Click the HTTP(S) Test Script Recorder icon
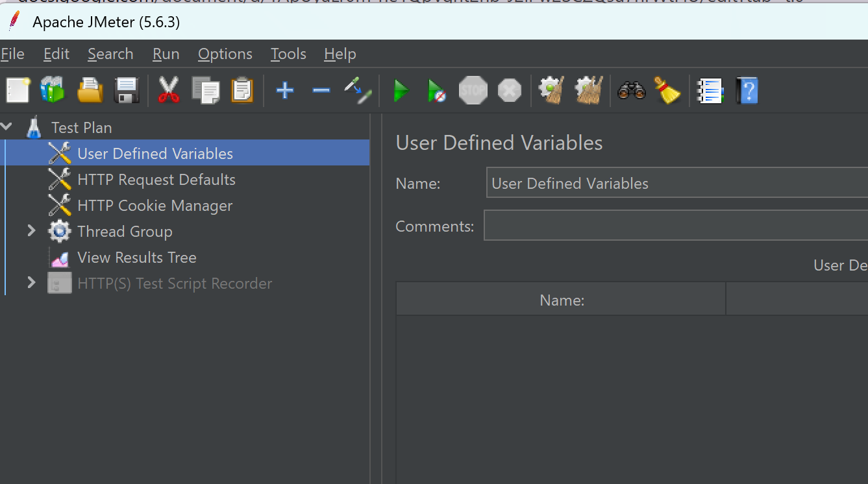Viewport: 868px width, 484px height. pos(59,284)
